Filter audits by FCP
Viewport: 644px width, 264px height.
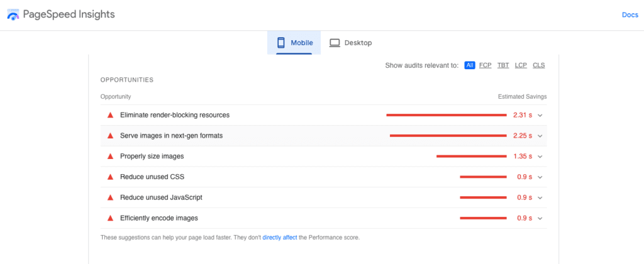[485, 65]
